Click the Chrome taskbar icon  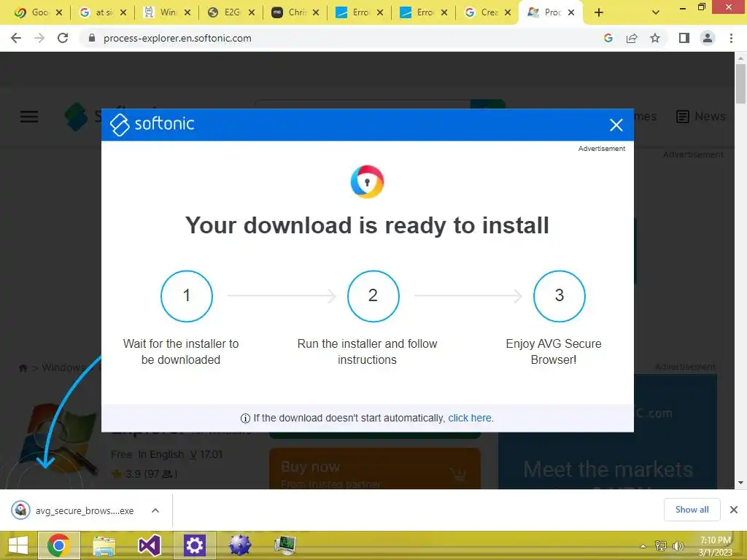pos(58,545)
